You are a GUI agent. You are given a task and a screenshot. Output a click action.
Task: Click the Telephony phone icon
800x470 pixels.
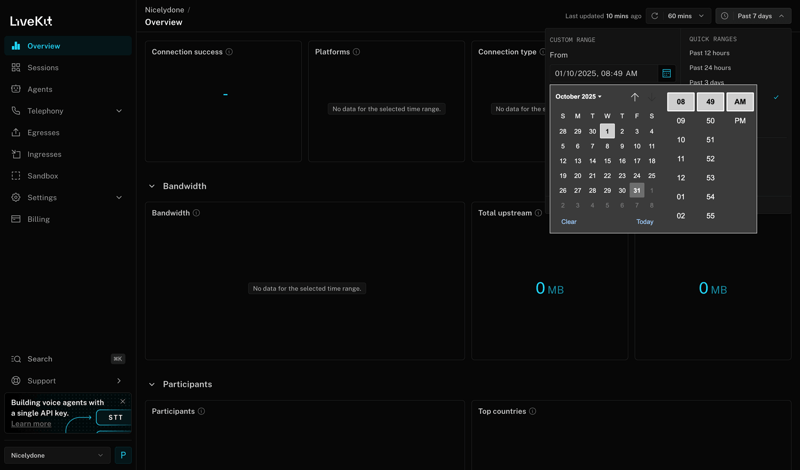16,111
